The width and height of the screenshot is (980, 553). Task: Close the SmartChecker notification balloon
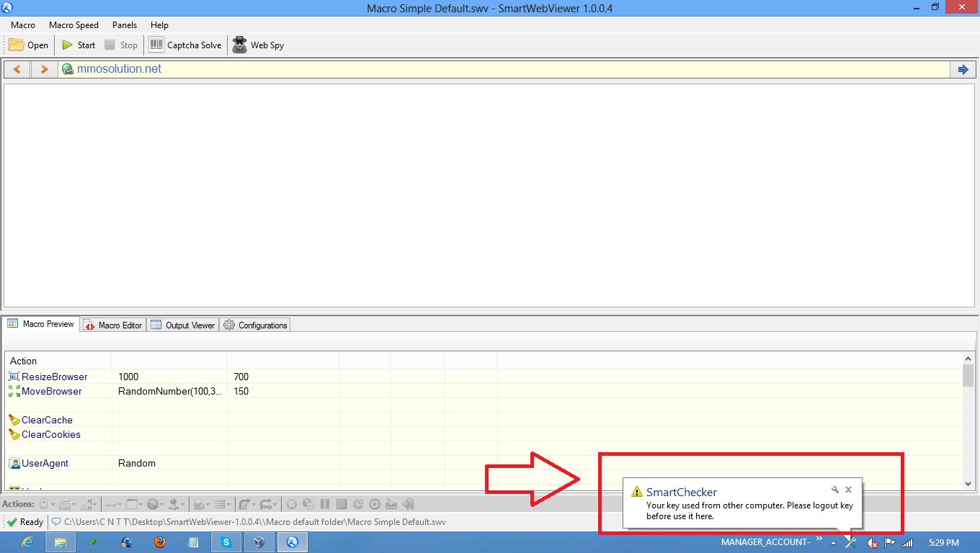(849, 490)
